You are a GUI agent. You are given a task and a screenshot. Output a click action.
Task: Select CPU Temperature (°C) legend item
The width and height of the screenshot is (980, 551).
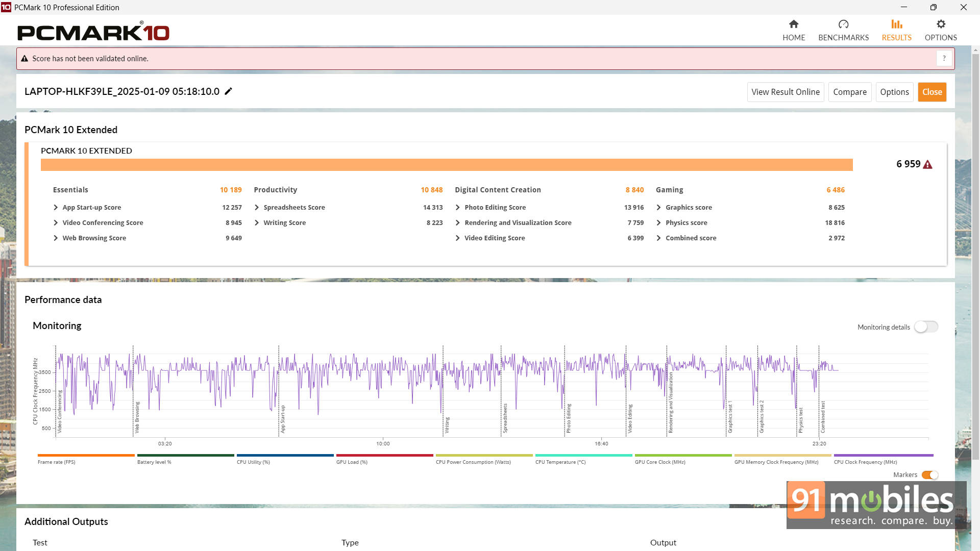560,462
